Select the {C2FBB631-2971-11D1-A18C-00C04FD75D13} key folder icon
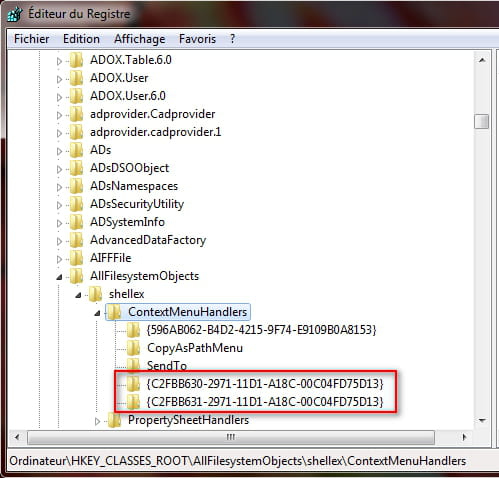 tap(134, 402)
